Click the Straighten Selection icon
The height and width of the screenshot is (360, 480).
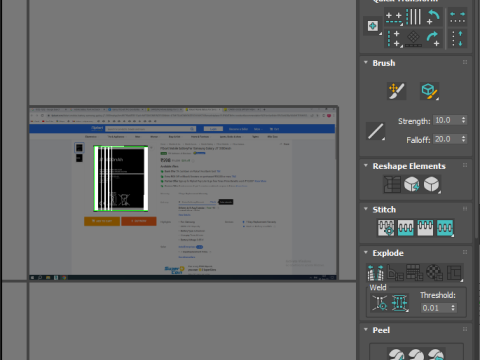(x=392, y=184)
